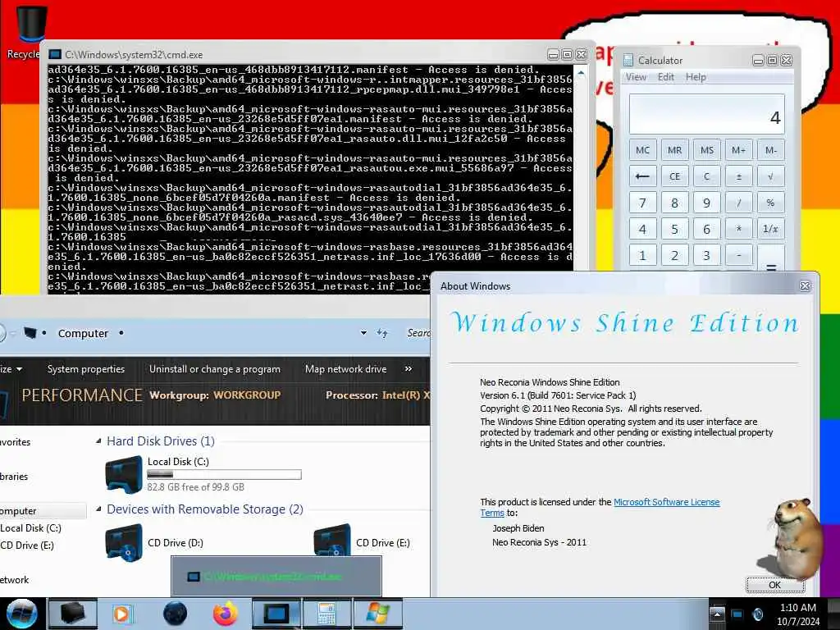Open the Organize dropdown in Explorer
This screenshot has height=630, width=840.
[x=11, y=369]
